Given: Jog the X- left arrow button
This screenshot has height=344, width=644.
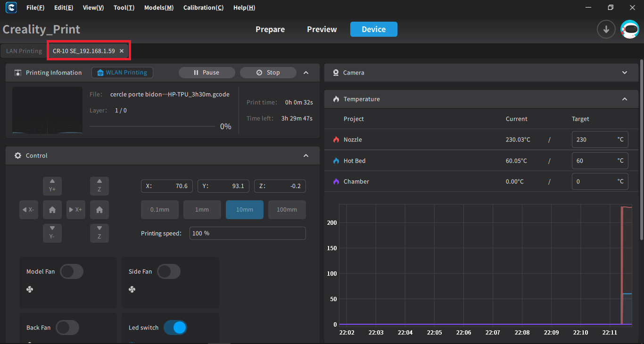Looking at the screenshot, I should click(x=29, y=210).
